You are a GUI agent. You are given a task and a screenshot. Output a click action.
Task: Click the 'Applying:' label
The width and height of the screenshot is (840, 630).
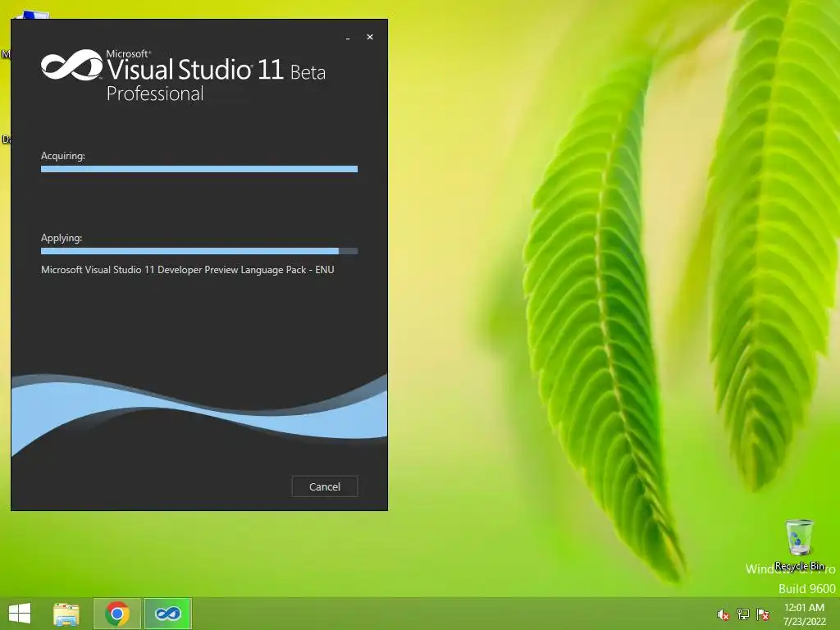point(62,238)
